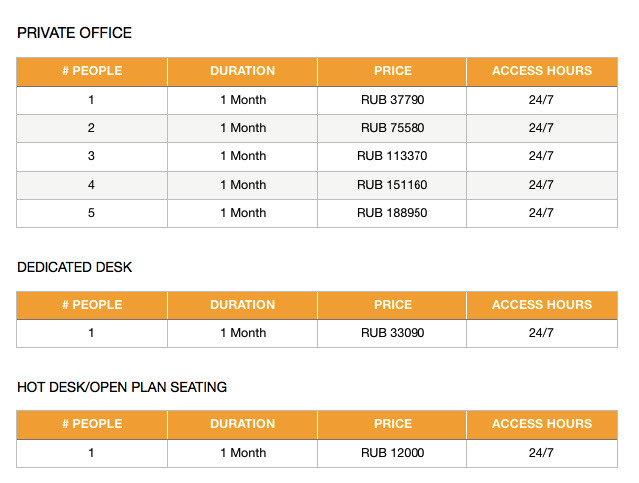
Task: Click the PRIVATE OFFICE heading
Action: click(x=74, y=33)
